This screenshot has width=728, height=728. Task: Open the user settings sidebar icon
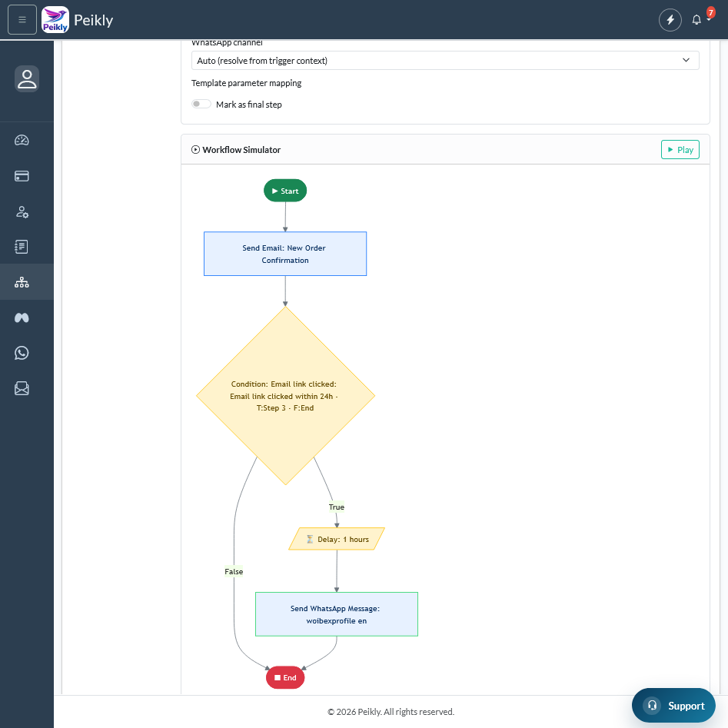point(22,211)
